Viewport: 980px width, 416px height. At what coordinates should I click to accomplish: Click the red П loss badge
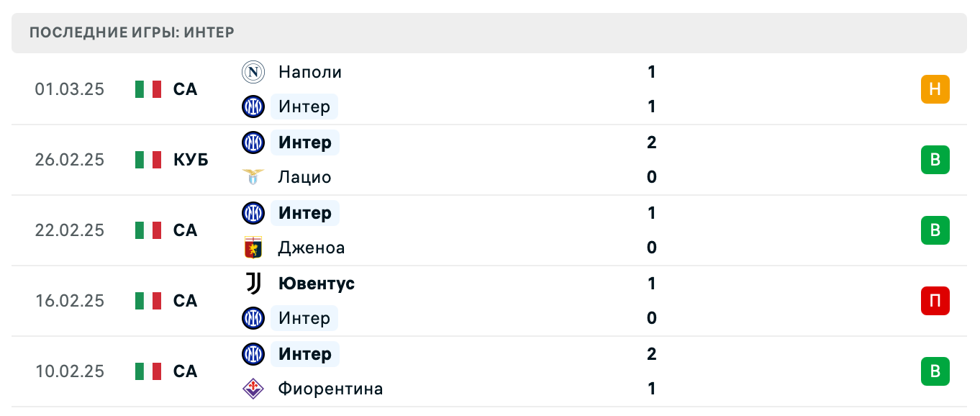pos(935,301)
